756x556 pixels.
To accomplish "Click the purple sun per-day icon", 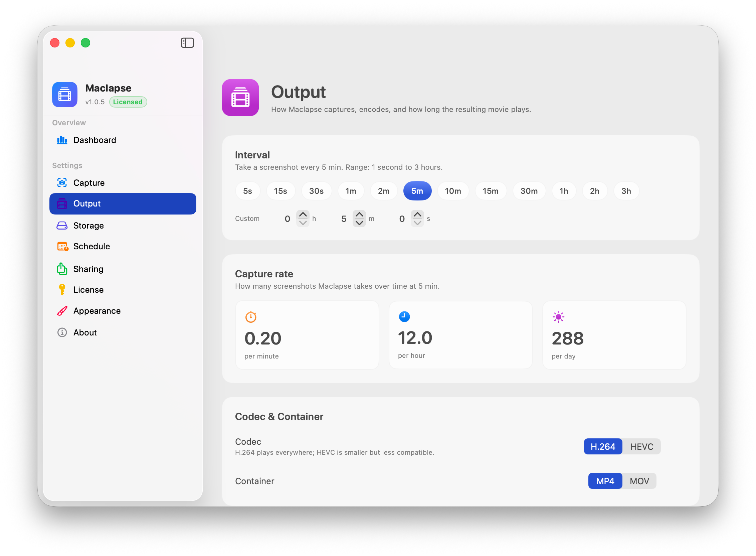I will [558, 317].
